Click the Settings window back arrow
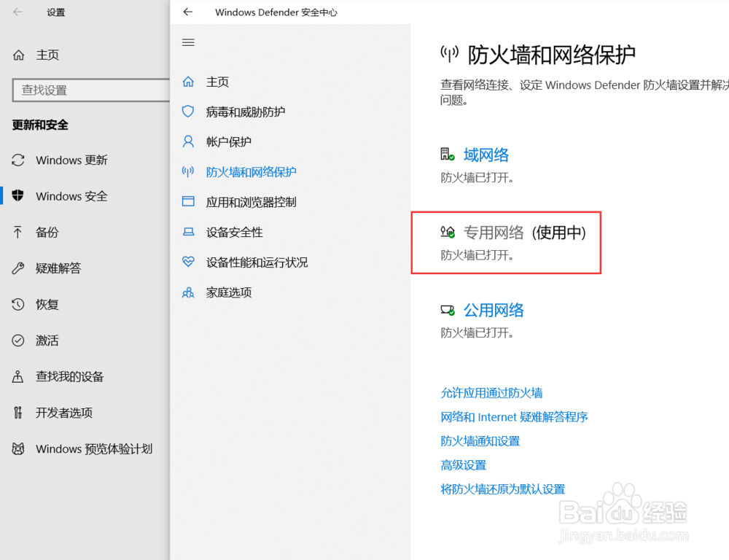729x560 pixels. point(17,12)
